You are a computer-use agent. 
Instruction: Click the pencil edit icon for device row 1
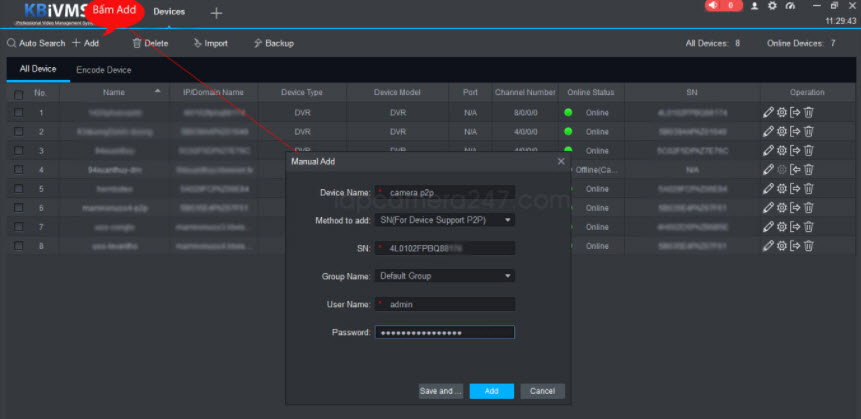(768, 113)
